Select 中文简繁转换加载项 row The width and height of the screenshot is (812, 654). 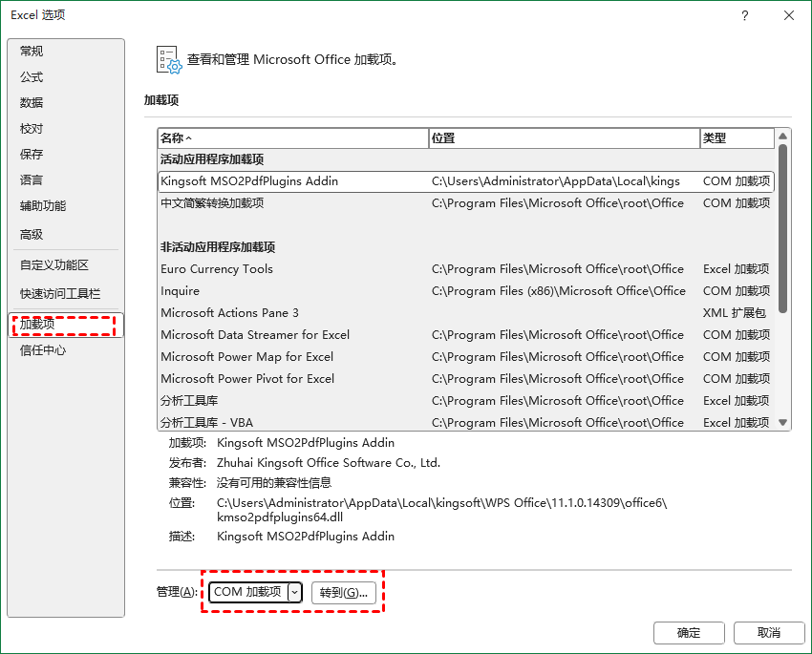(x=466, y=203)
